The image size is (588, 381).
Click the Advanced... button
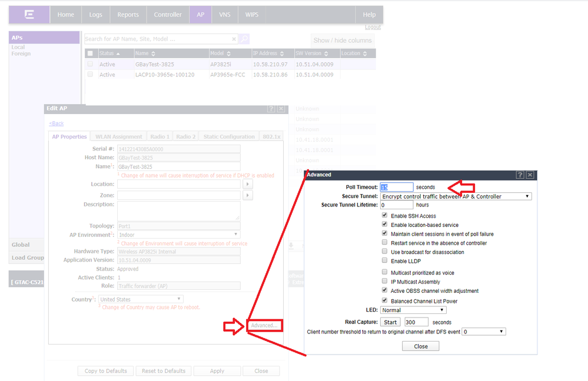pos(264,326)
